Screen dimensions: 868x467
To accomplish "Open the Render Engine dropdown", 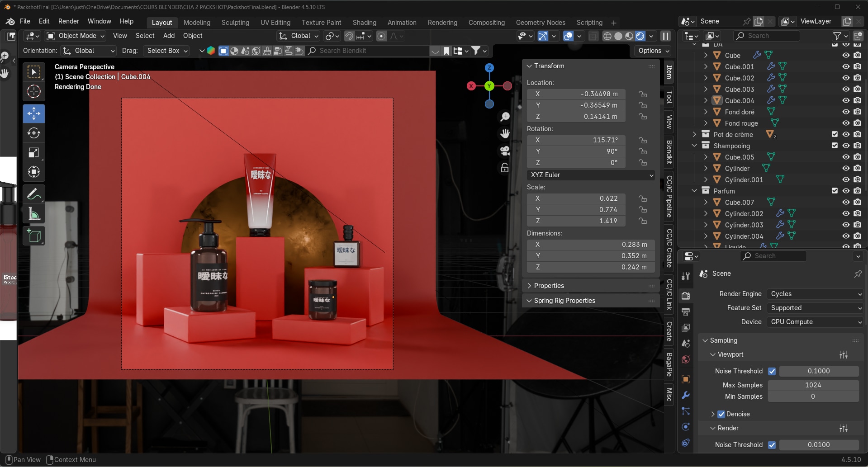I will [815, 294].
